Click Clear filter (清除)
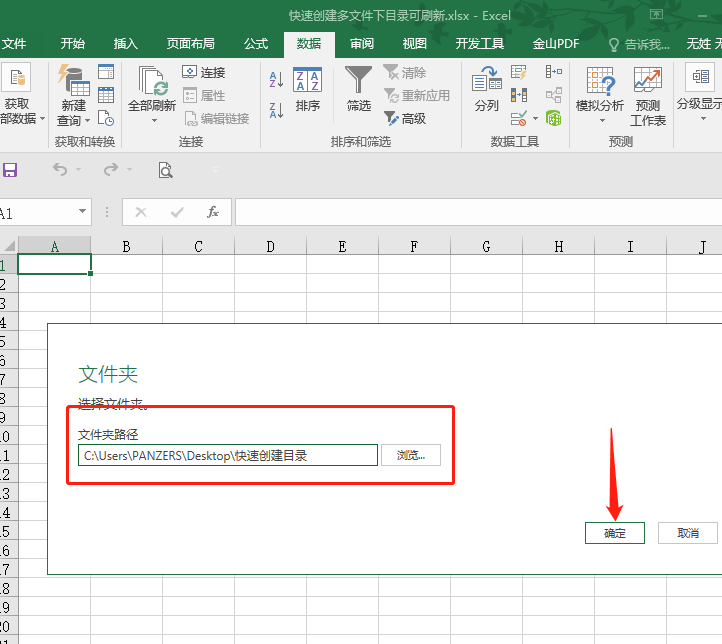This screenshot has width=722, height=644. [x=404, y=72]
